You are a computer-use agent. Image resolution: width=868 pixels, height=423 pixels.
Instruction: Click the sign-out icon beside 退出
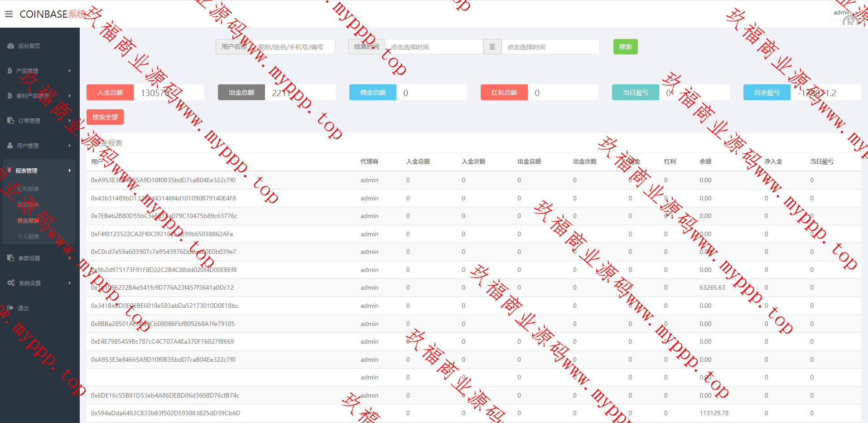coord(10,308)
